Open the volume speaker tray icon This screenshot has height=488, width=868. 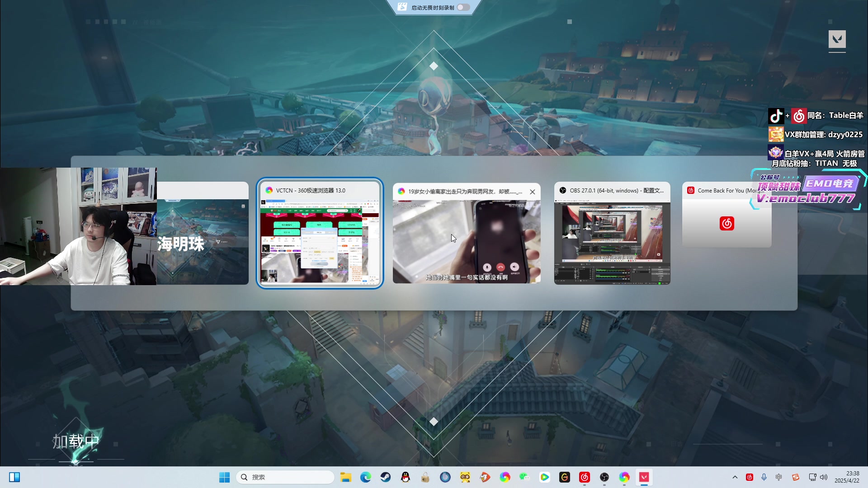[824, 477]
